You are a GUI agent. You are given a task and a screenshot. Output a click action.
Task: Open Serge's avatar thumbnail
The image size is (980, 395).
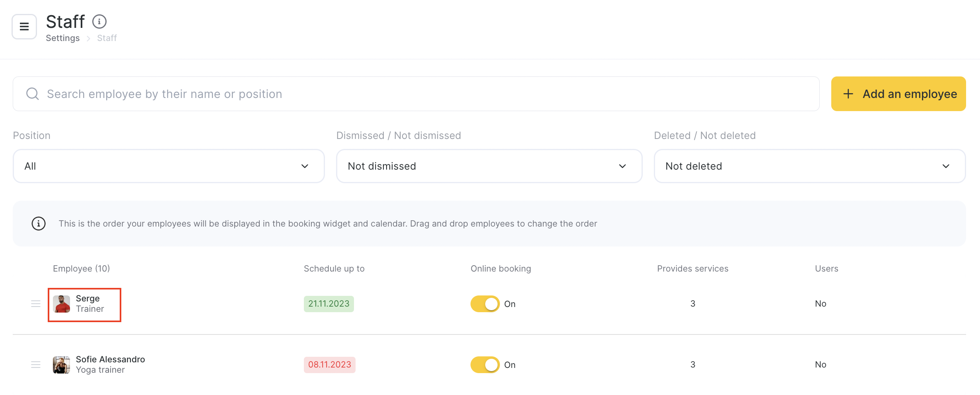click(x=61, y=304)
